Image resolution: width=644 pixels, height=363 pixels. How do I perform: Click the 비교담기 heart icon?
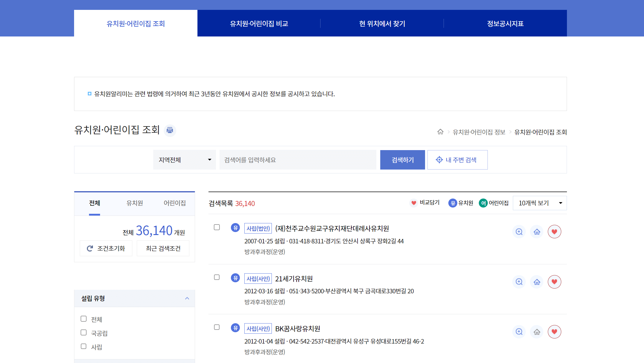coord(413,203)
